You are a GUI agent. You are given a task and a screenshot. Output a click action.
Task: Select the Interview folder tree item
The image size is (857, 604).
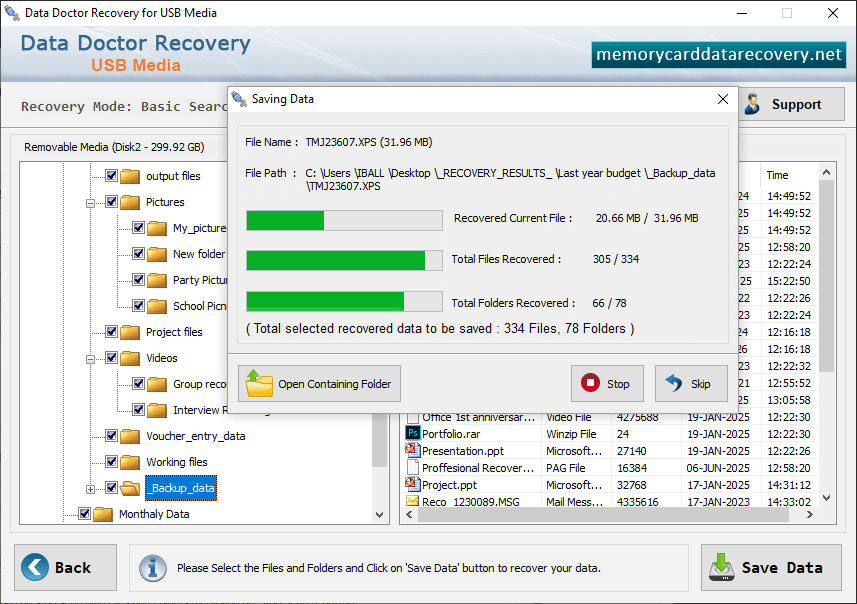[199, 410]
